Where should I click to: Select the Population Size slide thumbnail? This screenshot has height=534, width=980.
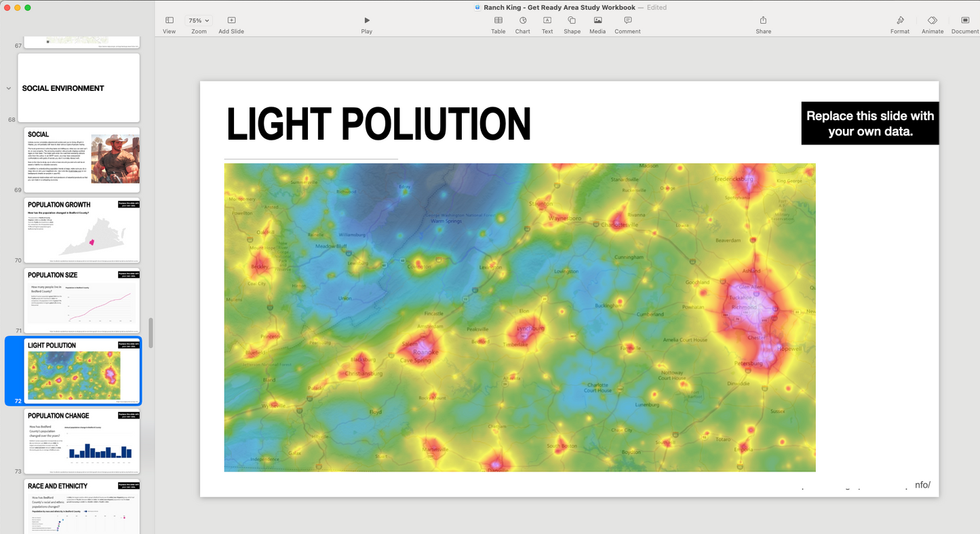[82, 301]
